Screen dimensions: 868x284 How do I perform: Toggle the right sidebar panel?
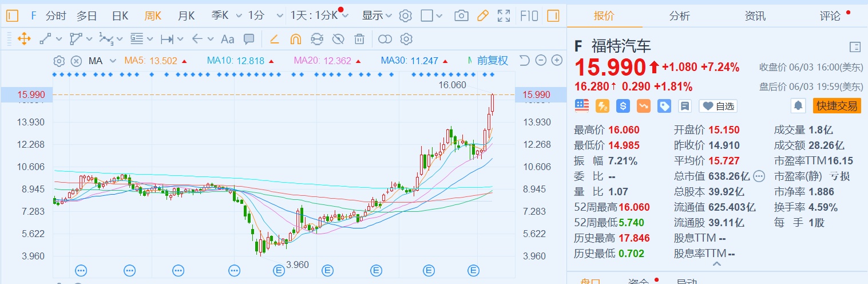click(553, 15)
